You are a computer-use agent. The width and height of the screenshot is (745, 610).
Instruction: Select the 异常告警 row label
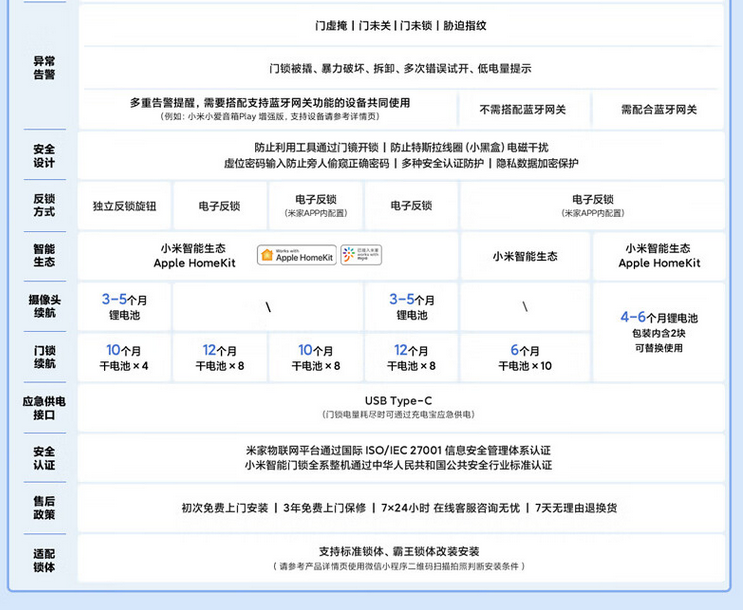pyautogui.click(x=44, y=68)
